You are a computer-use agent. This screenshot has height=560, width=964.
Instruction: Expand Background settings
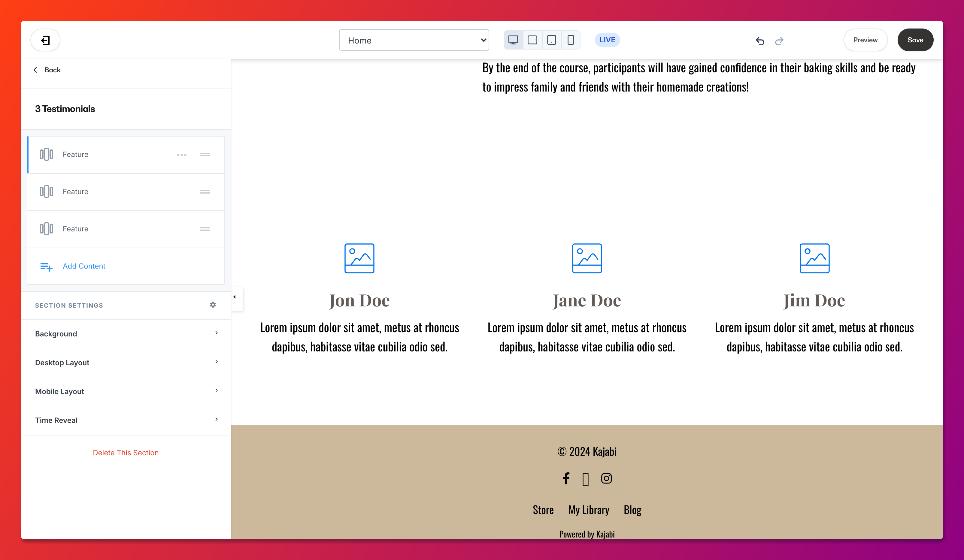(126, 334)
